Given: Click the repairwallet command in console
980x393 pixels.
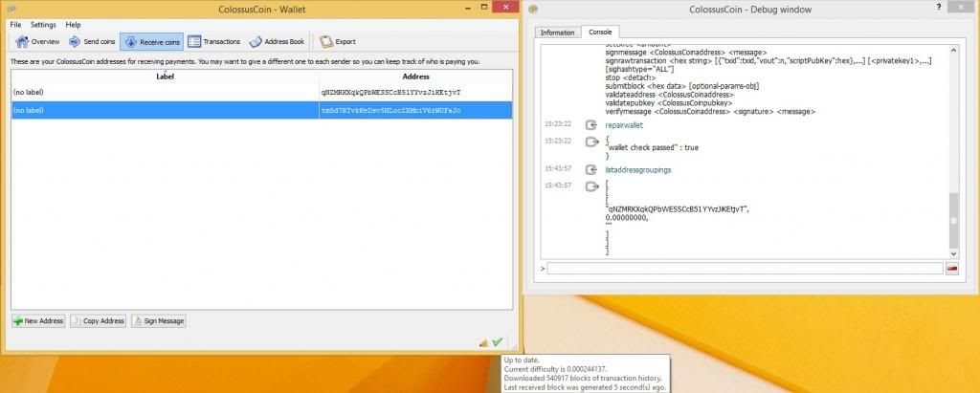Looking at the screenshot, I should point(624,125).
